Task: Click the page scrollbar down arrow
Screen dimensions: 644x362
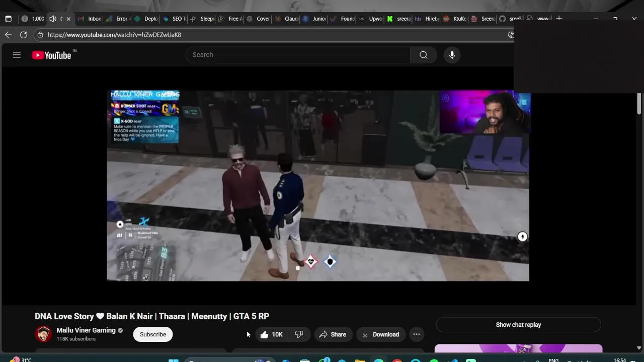Action: tap(639, 348)
